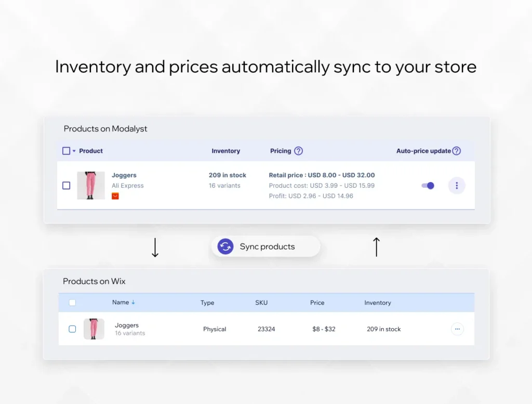Open the Wix Joggers ellipsis options menu
The width and height of the screenshot is (532, 404).
457,329
